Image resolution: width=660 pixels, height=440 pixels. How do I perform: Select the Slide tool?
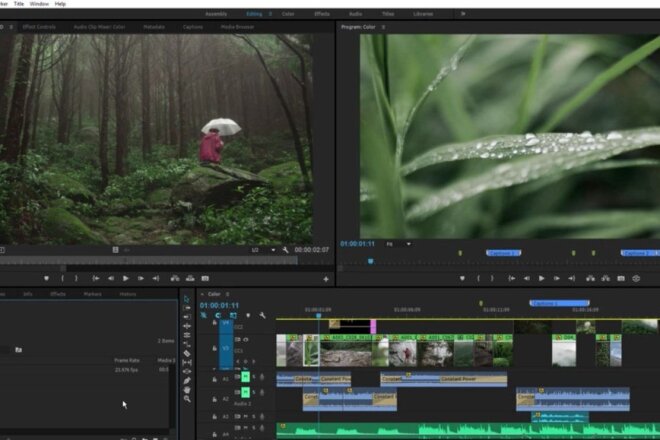tap(187, 371)
